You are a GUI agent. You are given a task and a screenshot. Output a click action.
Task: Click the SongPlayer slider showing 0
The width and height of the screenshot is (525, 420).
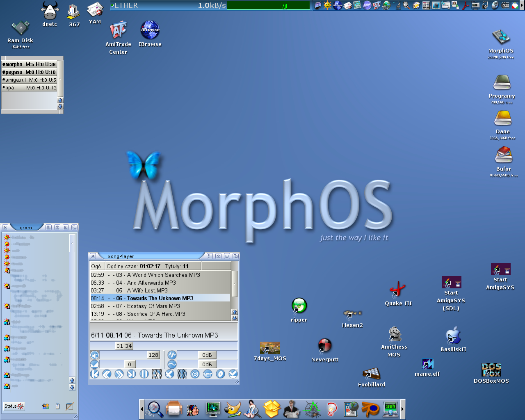pos(130,364)
